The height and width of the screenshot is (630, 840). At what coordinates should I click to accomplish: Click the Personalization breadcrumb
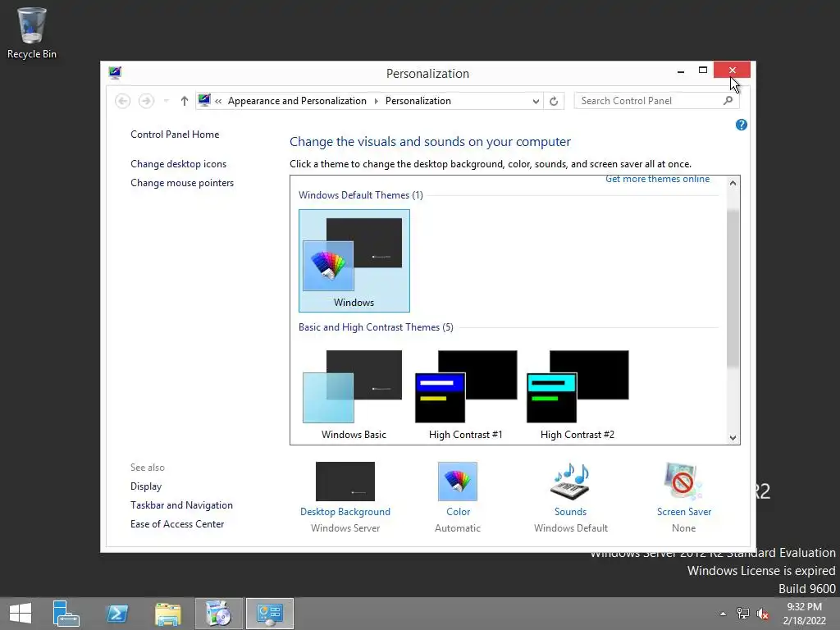pyautogui.click(x=418, y=101)
